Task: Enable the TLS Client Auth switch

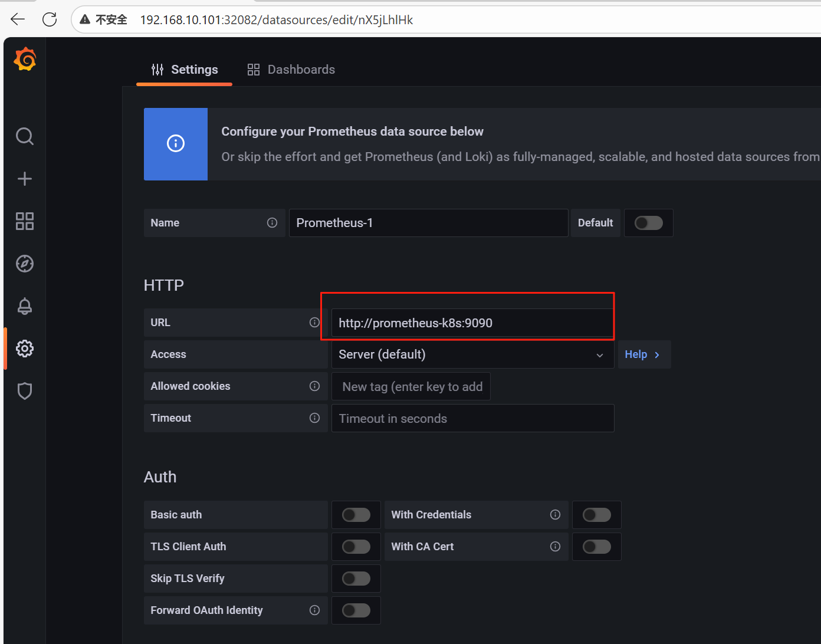Action: point(356,547)
